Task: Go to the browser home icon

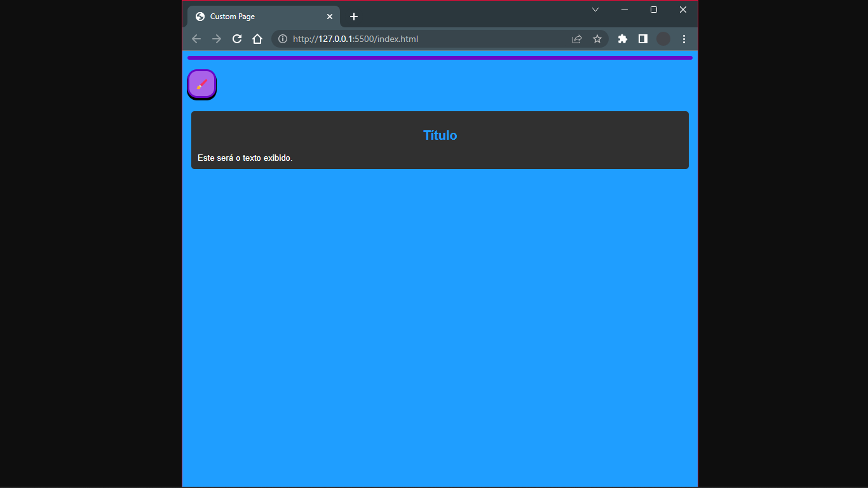Action: (257, 39)
